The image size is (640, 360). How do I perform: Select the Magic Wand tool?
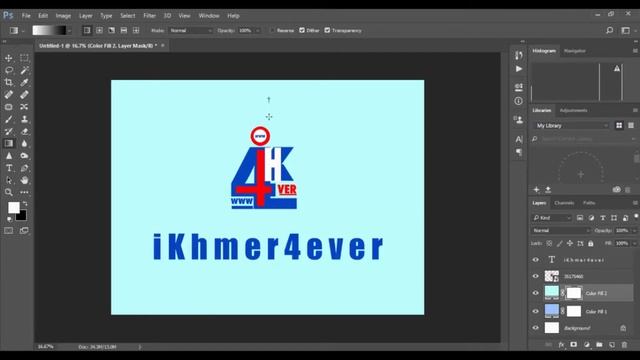pos(24,70)
